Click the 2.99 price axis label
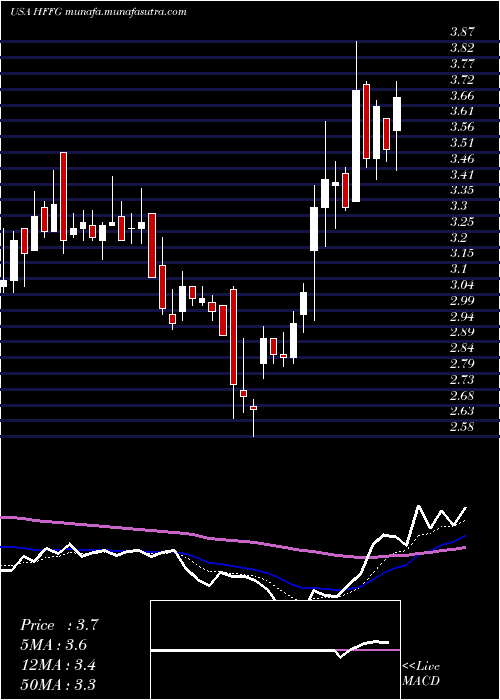This screenshot has width=500, height=700. click(462, 300)
